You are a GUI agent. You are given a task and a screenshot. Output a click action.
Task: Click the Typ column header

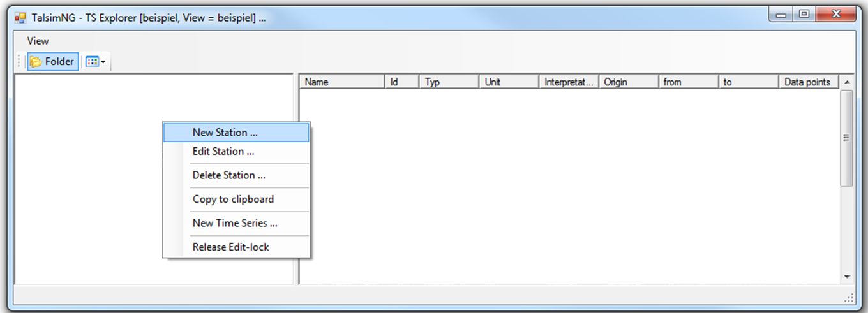[x=449, y=82]
